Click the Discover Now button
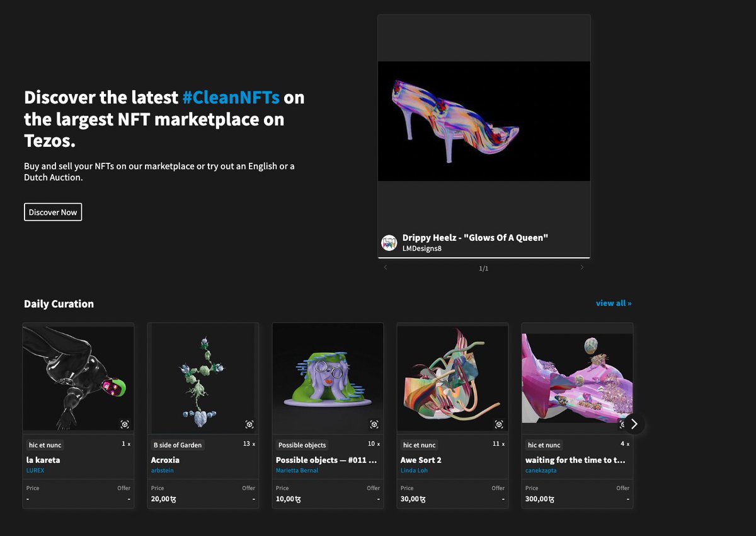 pos(53,212)
